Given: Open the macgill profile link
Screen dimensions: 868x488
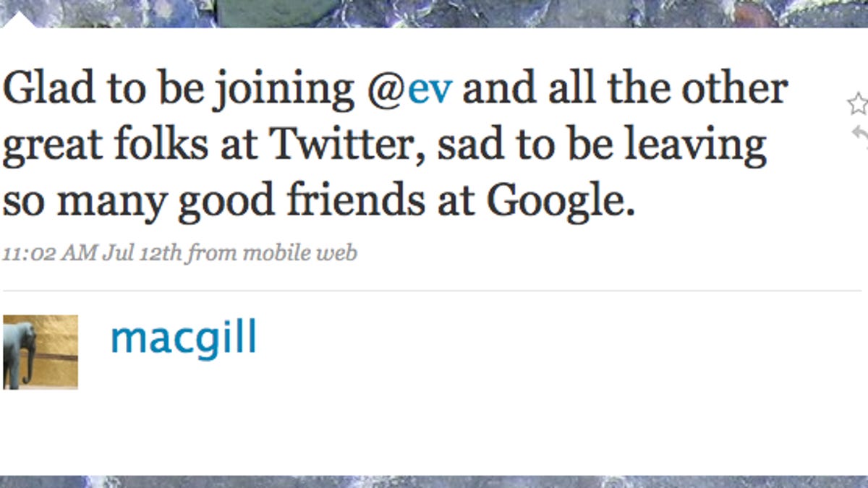Looking at the screenshot, I should coord(183,338).
